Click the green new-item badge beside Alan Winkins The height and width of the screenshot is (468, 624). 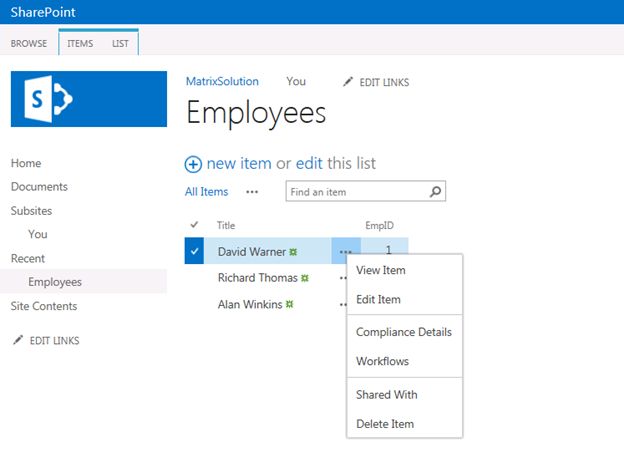coord(289,304)
